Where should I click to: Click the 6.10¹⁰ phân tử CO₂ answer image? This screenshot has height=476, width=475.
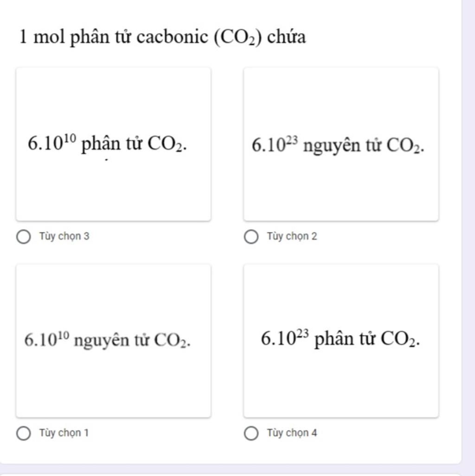point(114,144)
